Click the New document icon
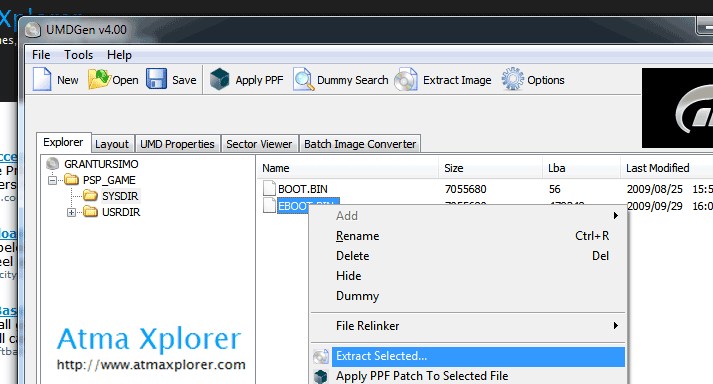 (42, 79)
